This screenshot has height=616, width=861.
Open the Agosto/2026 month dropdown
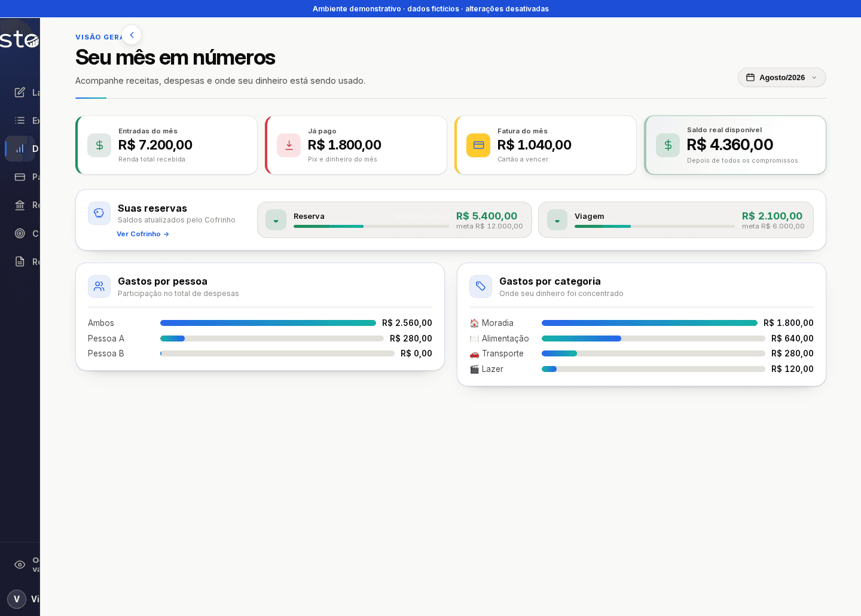click(781, 77)
